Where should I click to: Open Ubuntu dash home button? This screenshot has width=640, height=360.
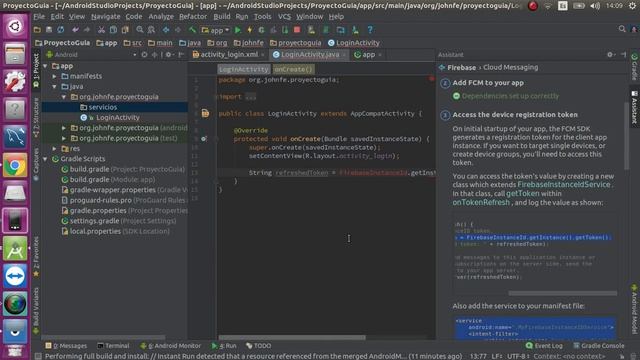15,27
